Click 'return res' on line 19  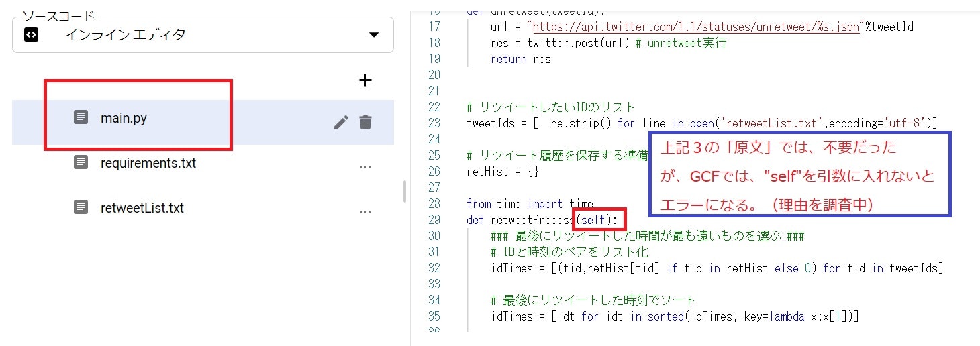(x=520, y=59)
